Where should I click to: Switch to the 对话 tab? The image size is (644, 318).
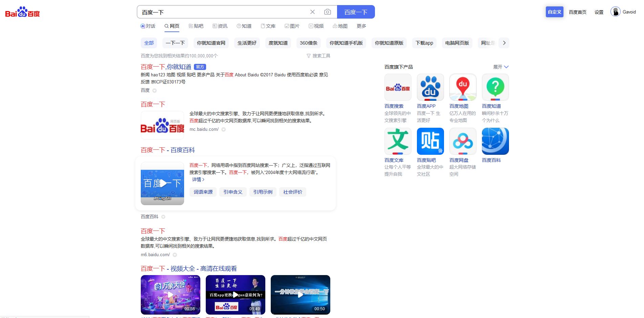coord(148,26)
